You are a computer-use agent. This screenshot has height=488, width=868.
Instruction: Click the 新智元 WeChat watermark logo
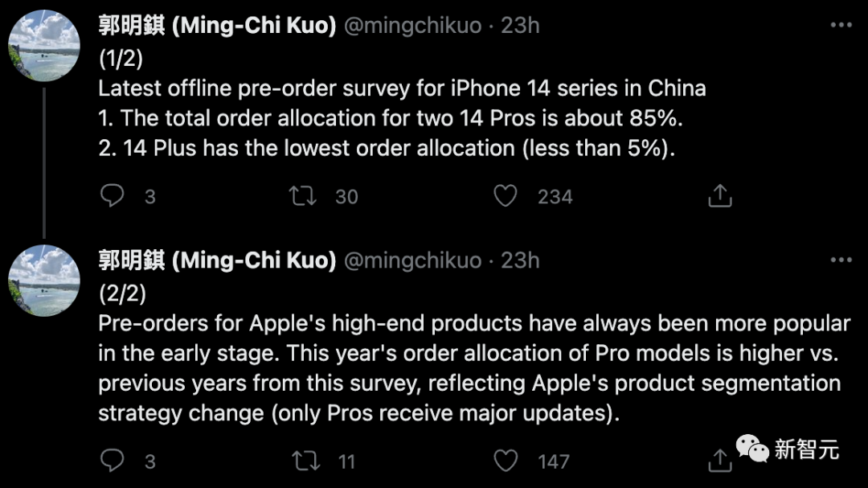[x=789, y=449]
